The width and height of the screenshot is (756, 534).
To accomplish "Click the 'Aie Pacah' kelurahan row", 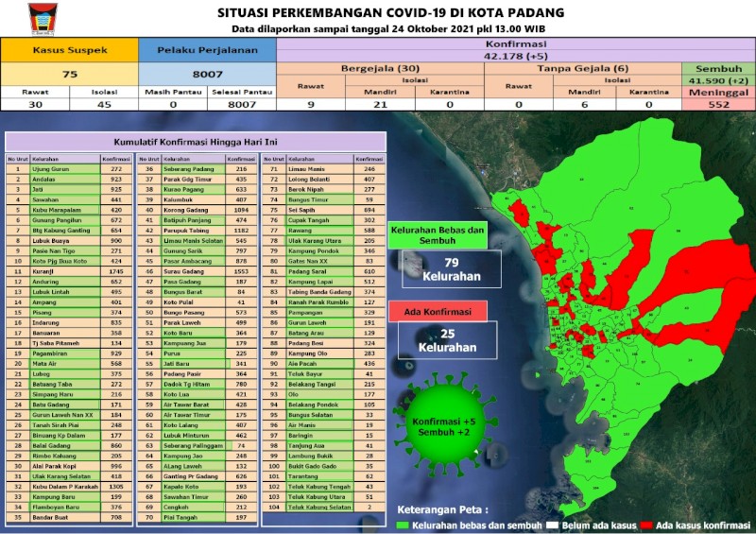I will pyautogui.click(x=324, y=364).
